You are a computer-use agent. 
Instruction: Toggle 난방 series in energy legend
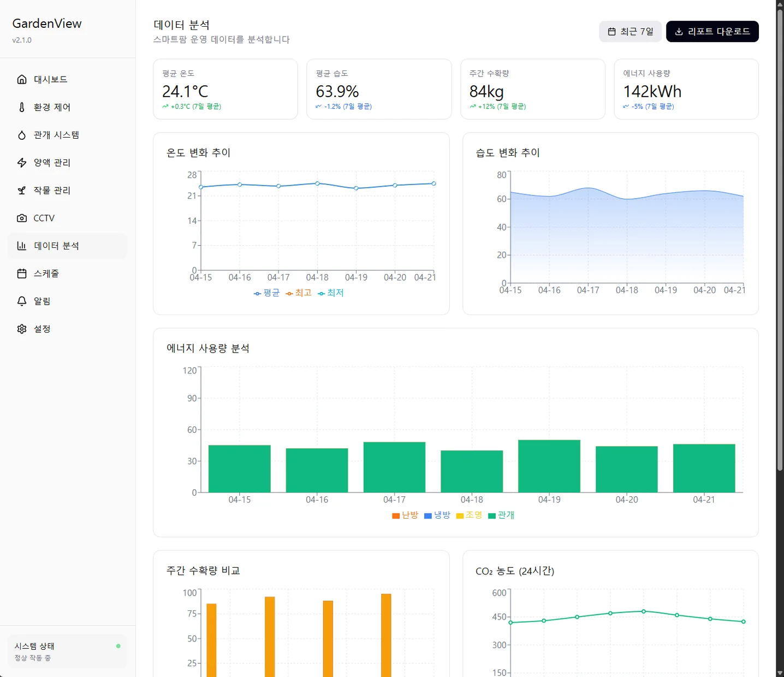pyautogui.click(x=405, y=515)
